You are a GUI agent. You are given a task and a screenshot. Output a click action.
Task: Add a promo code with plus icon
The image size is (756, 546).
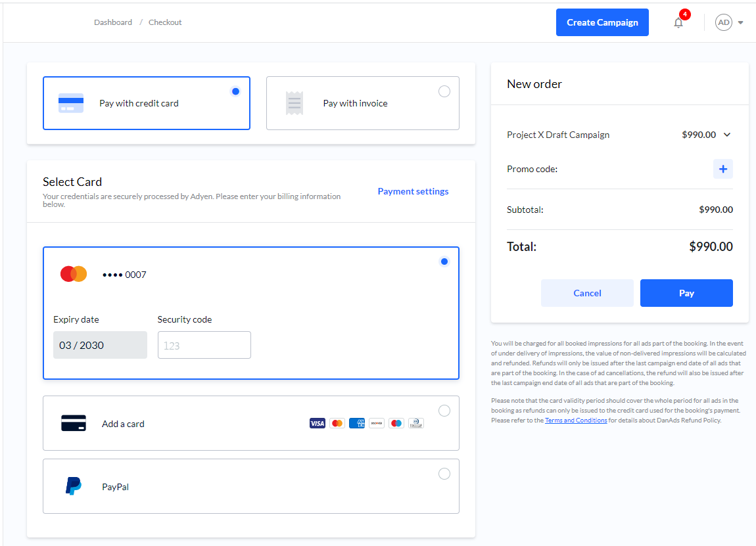723,169
